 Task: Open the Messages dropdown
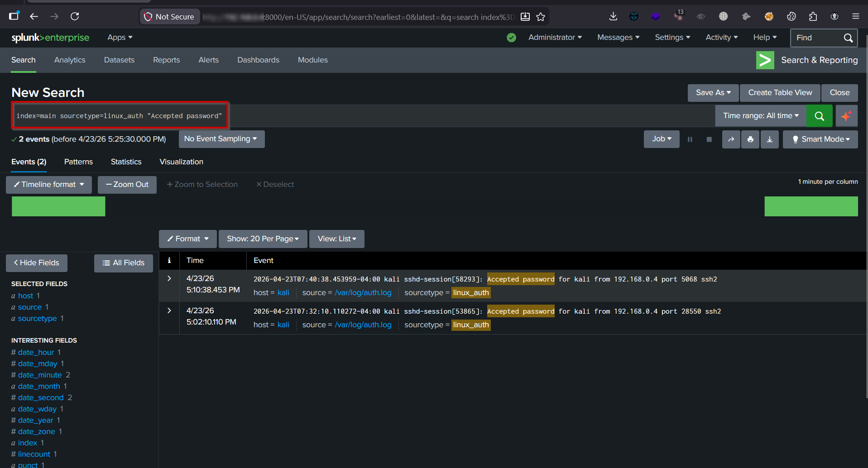(619, 38)
